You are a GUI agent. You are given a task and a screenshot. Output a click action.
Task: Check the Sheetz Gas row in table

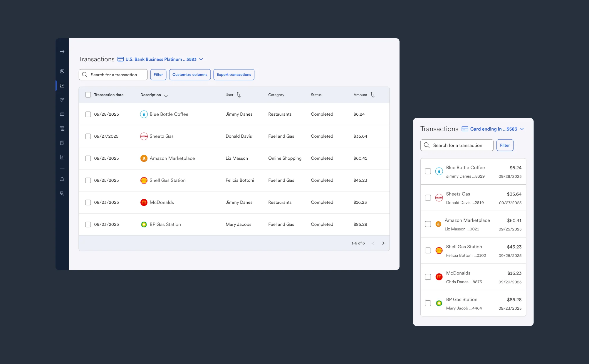88,136
